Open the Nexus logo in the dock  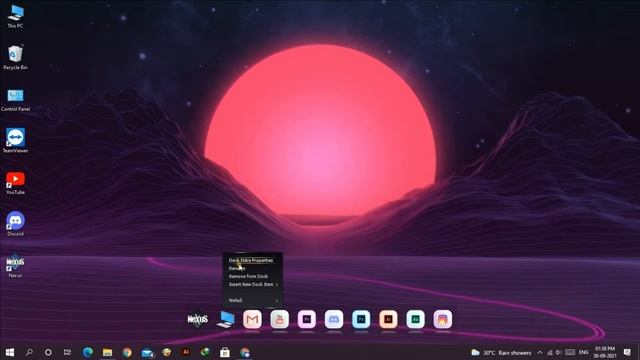click(x=198, y=319)
